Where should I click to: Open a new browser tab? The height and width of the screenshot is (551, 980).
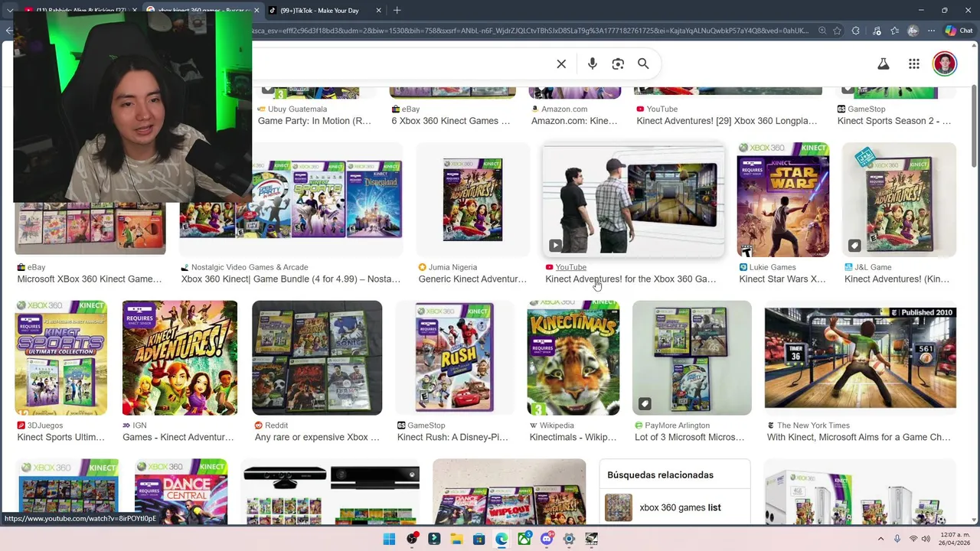(x=397, y=10)
